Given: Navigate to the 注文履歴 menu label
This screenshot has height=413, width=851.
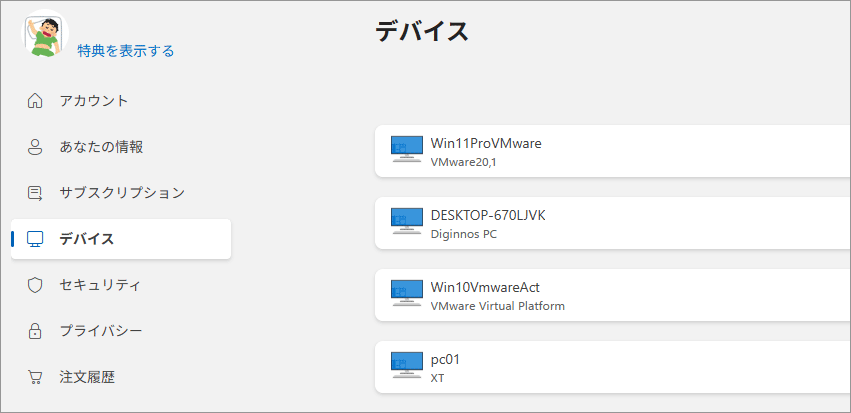Looking at the screenshot, I should click(87, 378).
